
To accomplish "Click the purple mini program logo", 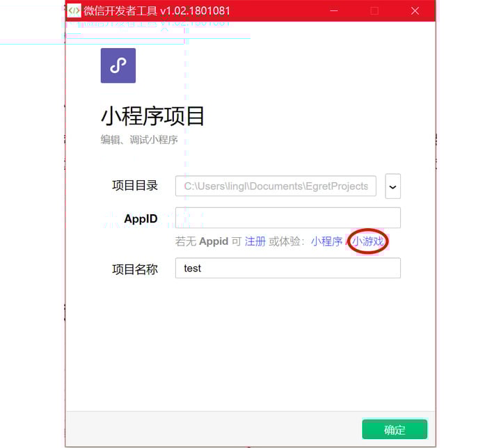I will tap(118, 65).
